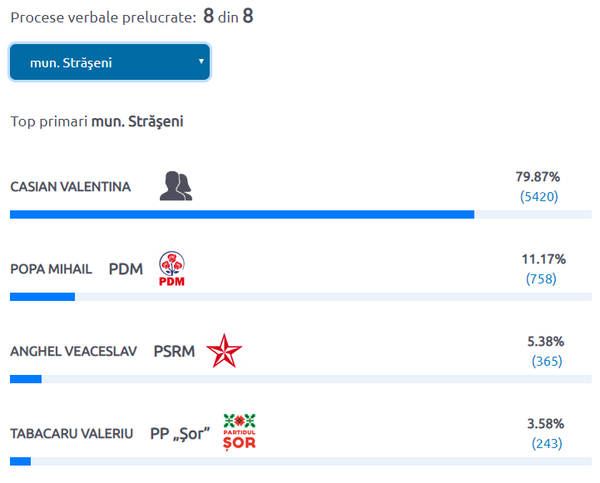Image resolution: width=600 pixels, height=483 pixels.
Task: Click candidate name Anghel Veaceslav
Action: pos(74,352)
